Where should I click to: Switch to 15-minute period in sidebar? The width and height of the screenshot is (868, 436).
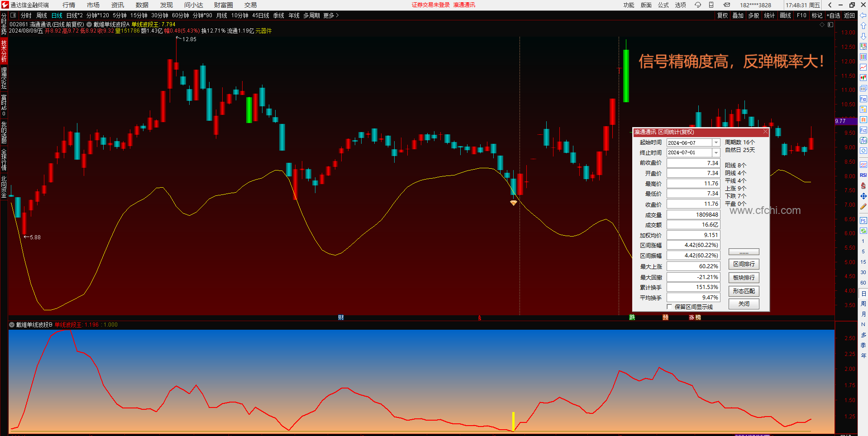[x=863, y=262]
